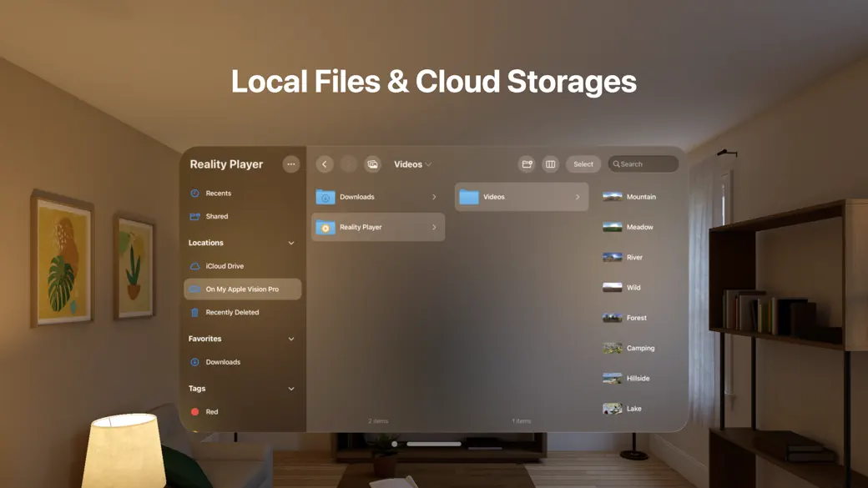Click the Search field
The image size is (868, 488).
pos(643,164)
